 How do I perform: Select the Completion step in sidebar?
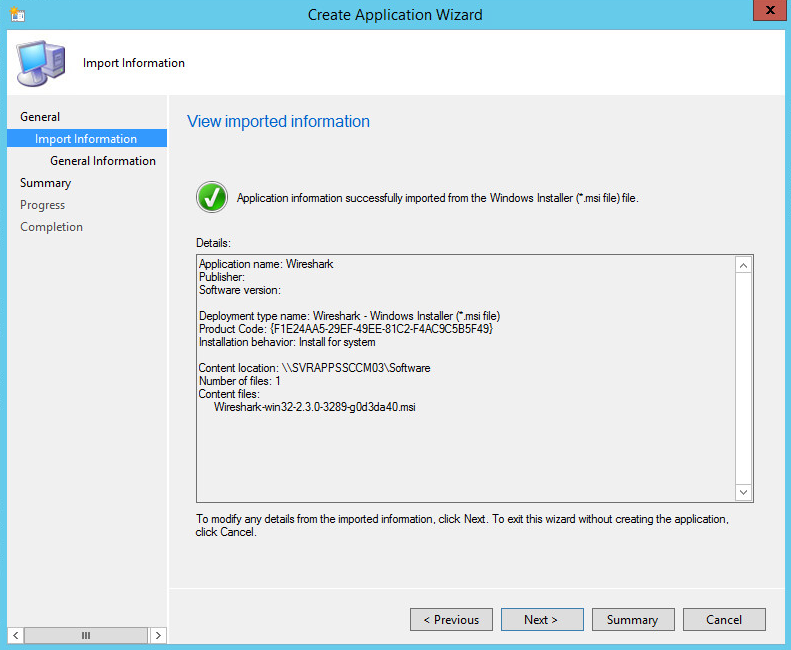[51, 227]
